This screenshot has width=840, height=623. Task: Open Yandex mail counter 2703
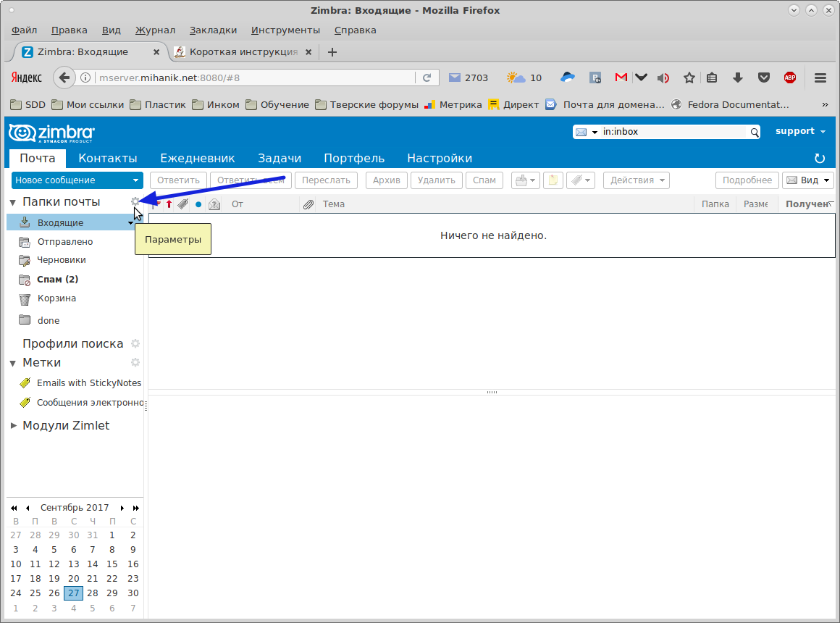tap(469, 78)
